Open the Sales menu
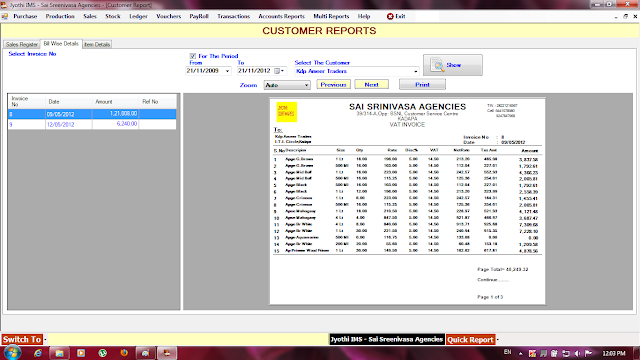This screenshot has height=360, width=640. coord(90,16)
